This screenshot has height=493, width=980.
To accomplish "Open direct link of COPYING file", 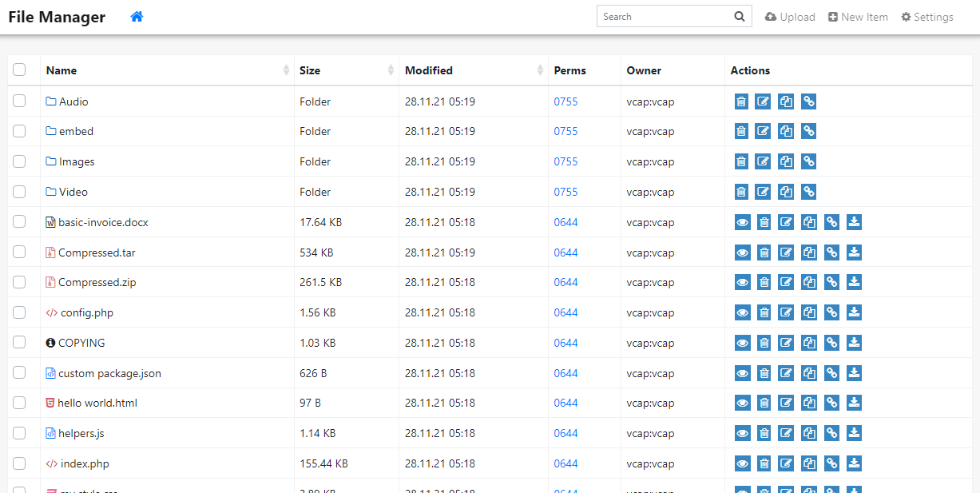I will pos(831,343).
